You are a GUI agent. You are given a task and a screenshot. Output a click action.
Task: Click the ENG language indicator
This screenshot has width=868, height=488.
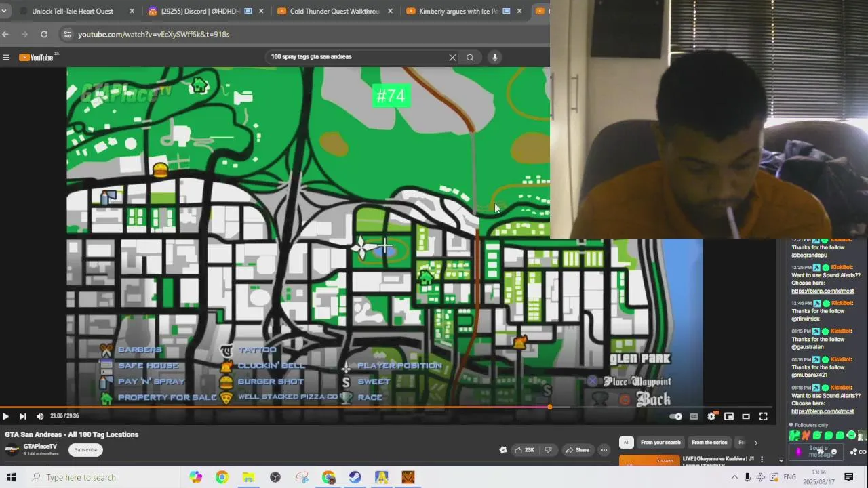789,477
